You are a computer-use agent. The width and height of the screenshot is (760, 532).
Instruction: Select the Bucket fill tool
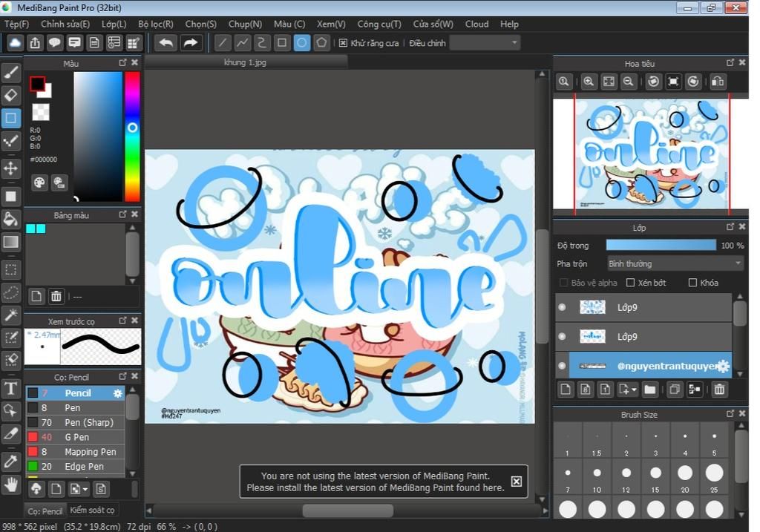point(10,219)
